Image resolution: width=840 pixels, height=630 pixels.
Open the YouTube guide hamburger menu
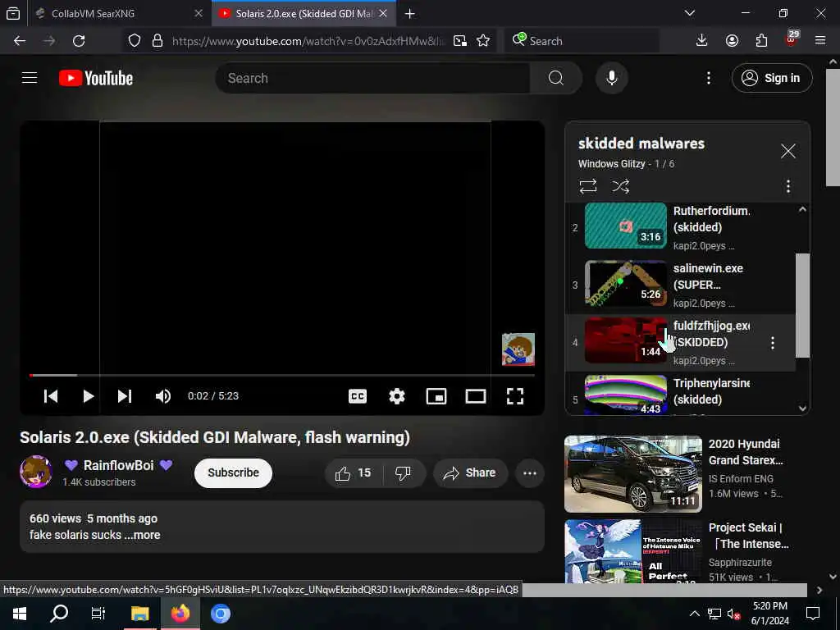[x=30, y=78]
